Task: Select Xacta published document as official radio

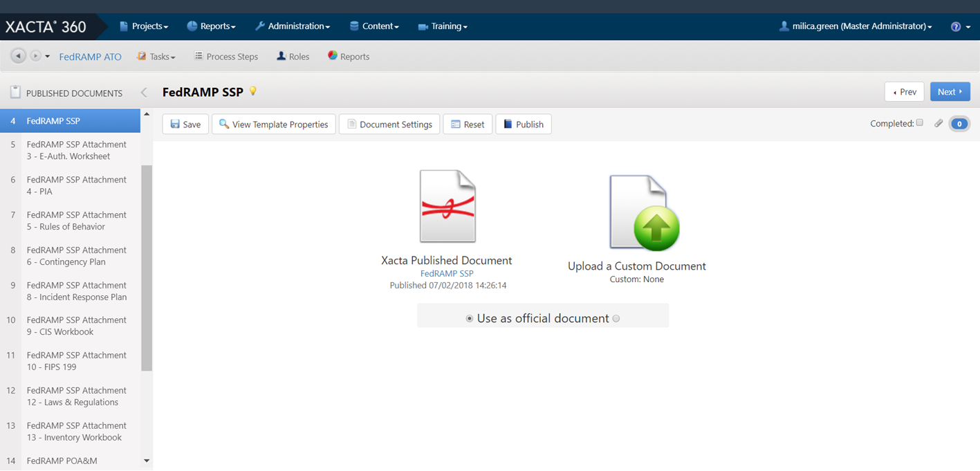Action: (470, 319)
